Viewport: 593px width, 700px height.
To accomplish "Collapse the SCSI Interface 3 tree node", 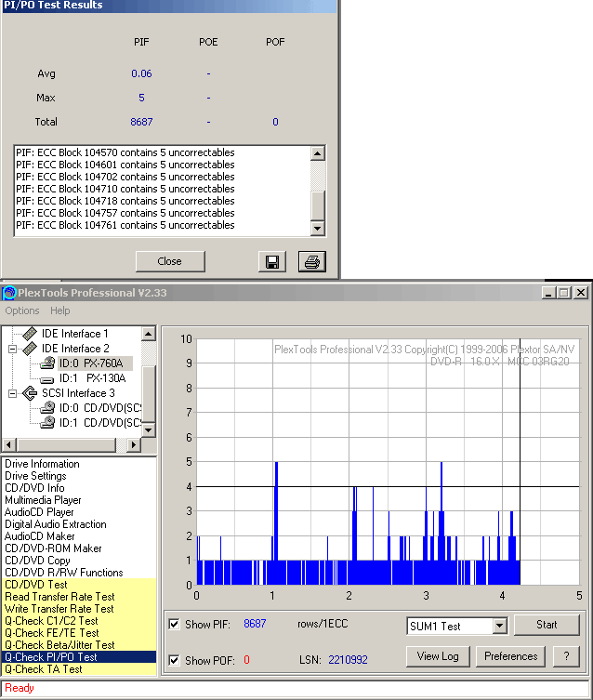I will coord(12,393).
